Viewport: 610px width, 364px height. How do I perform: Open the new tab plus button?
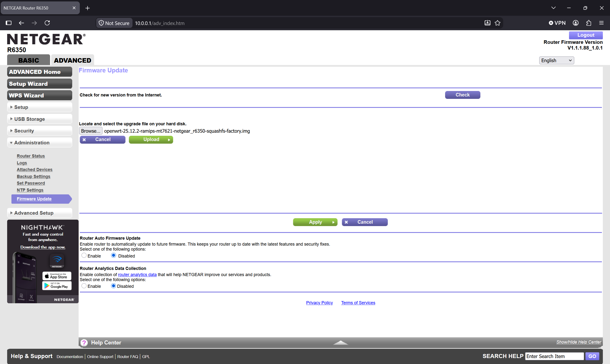[87, 8]
